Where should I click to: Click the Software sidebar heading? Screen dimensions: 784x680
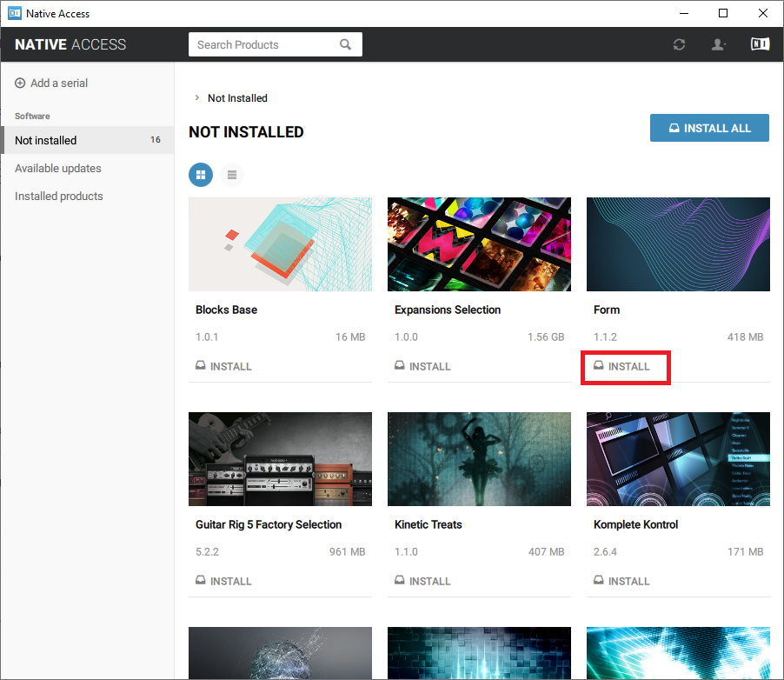[x=32, y=116]
